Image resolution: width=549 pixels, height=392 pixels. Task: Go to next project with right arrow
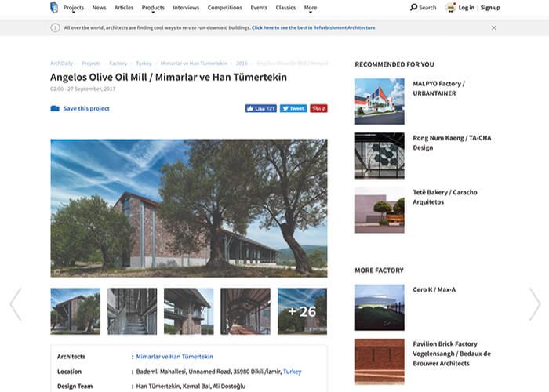coord(534,304)
